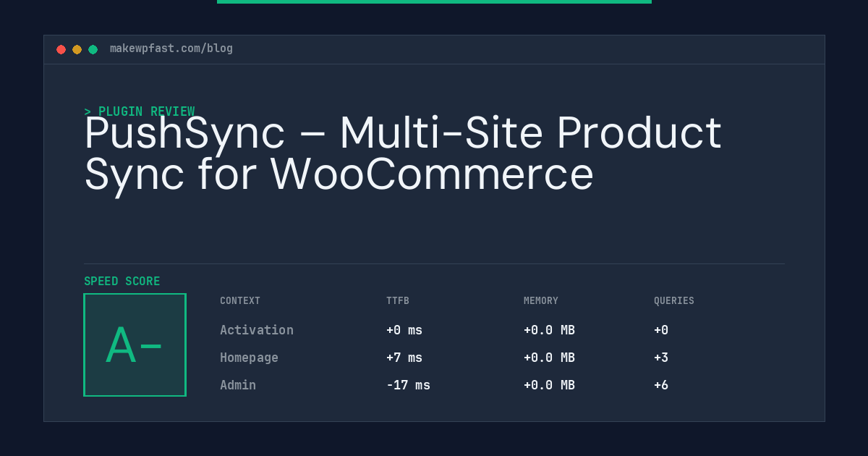Click the Activation TTFB value +0 ms
Image resolution: width=868 pixels, height=456 pixels.
pos(404,330)
